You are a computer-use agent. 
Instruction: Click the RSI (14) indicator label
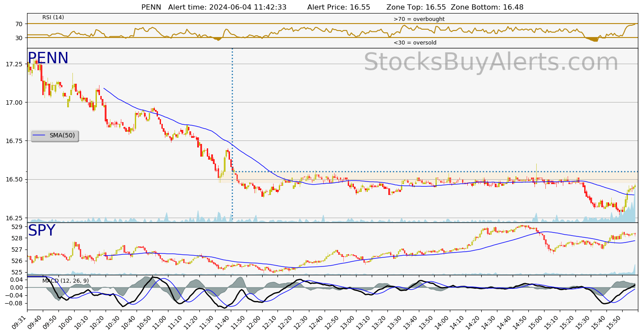[x=53, y=17]
